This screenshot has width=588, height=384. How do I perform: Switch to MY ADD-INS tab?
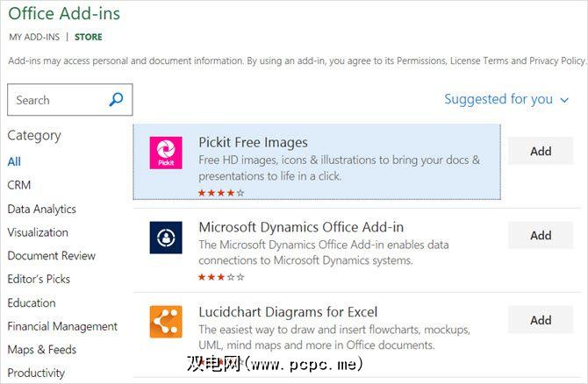34,37
